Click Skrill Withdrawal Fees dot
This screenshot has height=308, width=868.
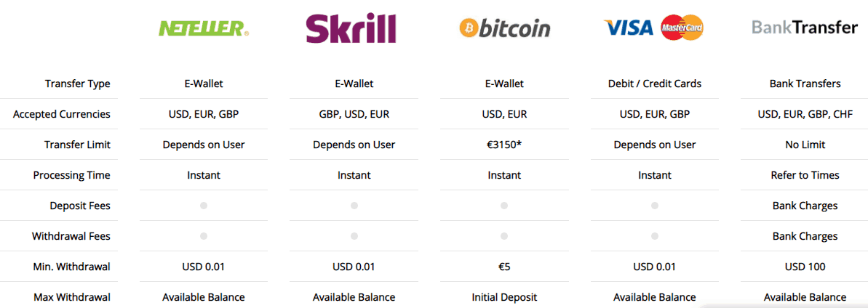(354, 236)
